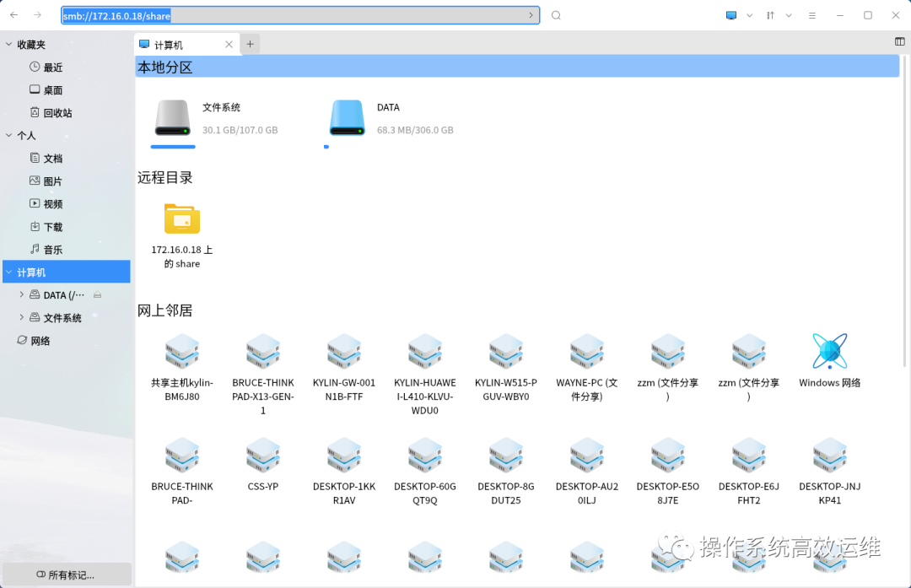This screenshot has width=911, height=588.
Task: Select DESKTOP-60GQT9Q host
Action: [x=424, y=472]
